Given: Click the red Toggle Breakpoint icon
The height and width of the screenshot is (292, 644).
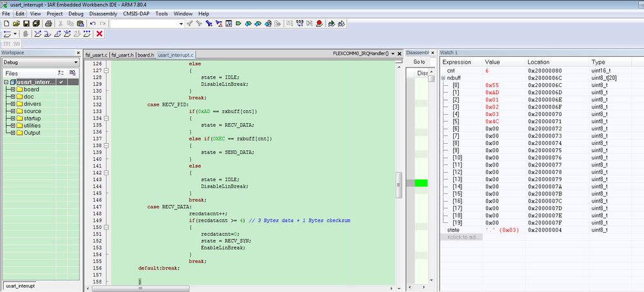Looking at the screenshot, I should tap(318, 24).
